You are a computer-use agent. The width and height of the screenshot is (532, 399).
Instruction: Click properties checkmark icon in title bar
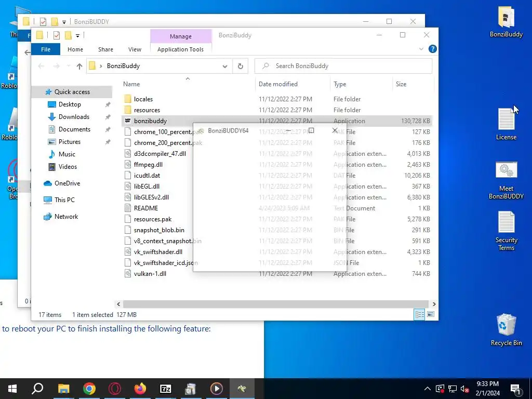57,35
